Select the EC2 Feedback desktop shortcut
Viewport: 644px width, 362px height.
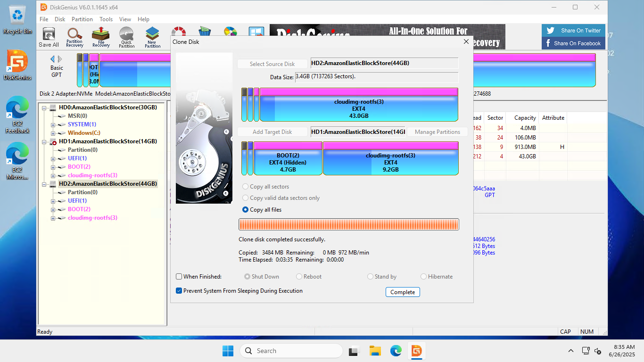tap(17, 115)
